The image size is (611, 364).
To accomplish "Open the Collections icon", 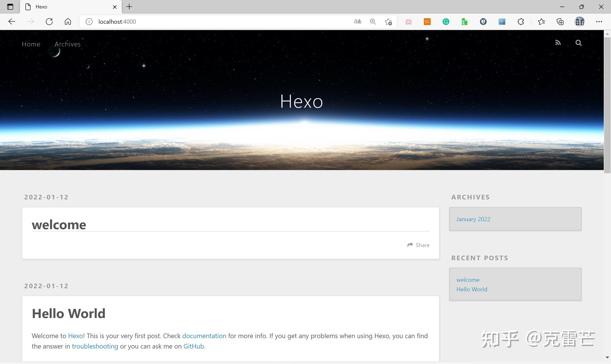I will pyautogui.click(x=560, y=22).
